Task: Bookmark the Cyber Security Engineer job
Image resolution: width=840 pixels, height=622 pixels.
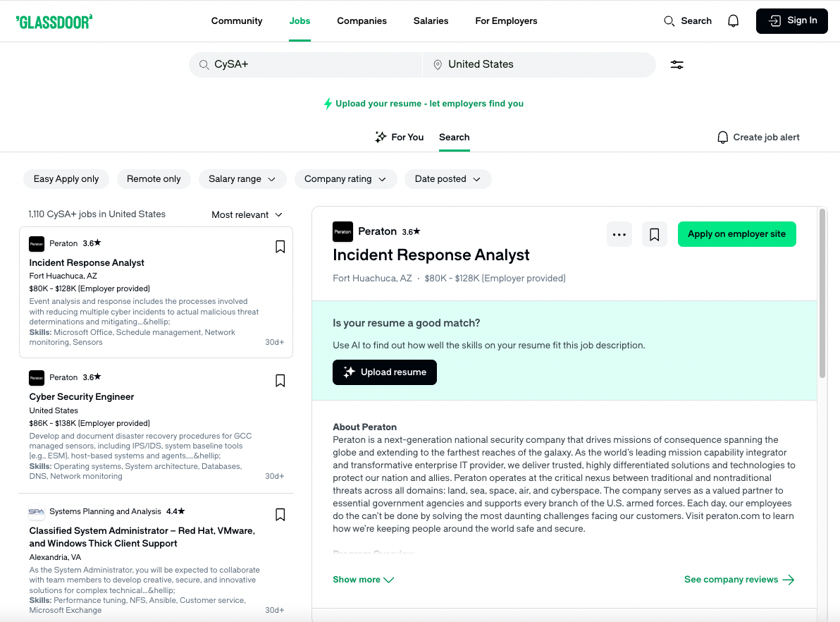Action: (280, 381)
